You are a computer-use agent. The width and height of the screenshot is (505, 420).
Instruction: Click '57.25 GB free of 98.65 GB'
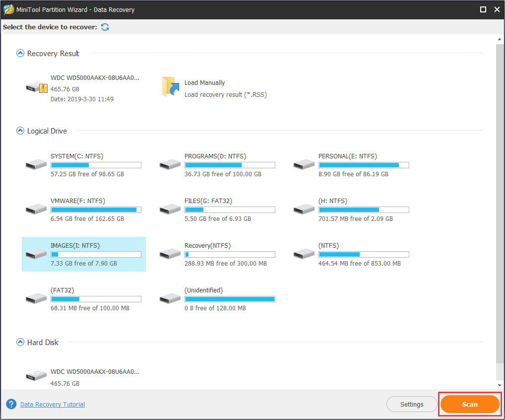(87, 174)
